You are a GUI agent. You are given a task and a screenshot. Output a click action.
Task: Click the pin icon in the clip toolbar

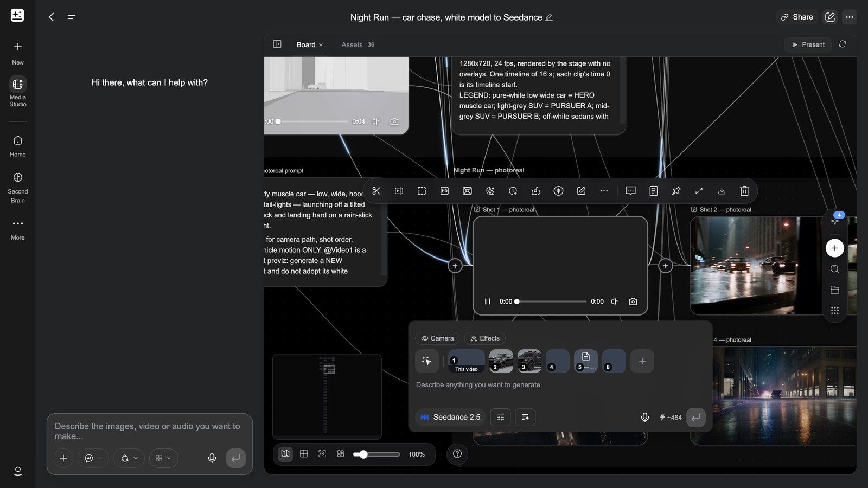(676, 191)
